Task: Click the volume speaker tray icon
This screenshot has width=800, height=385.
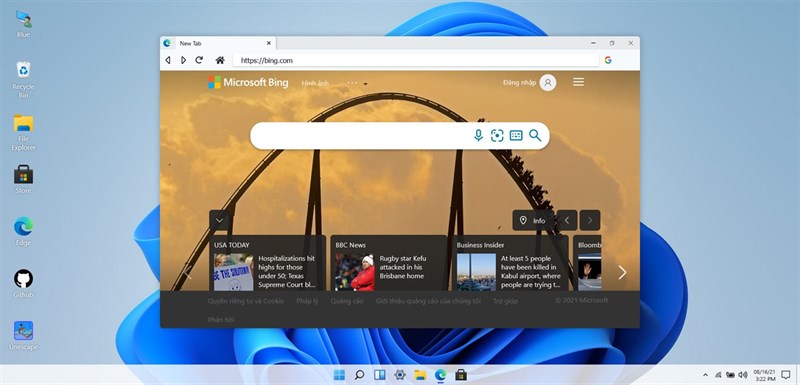Action: click(743, 375)
